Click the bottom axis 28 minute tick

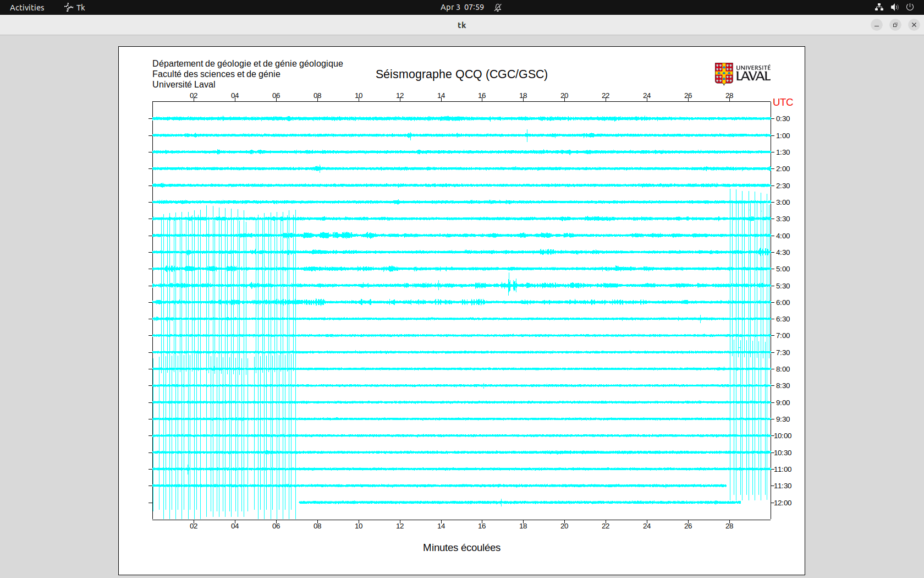point(729,526)
